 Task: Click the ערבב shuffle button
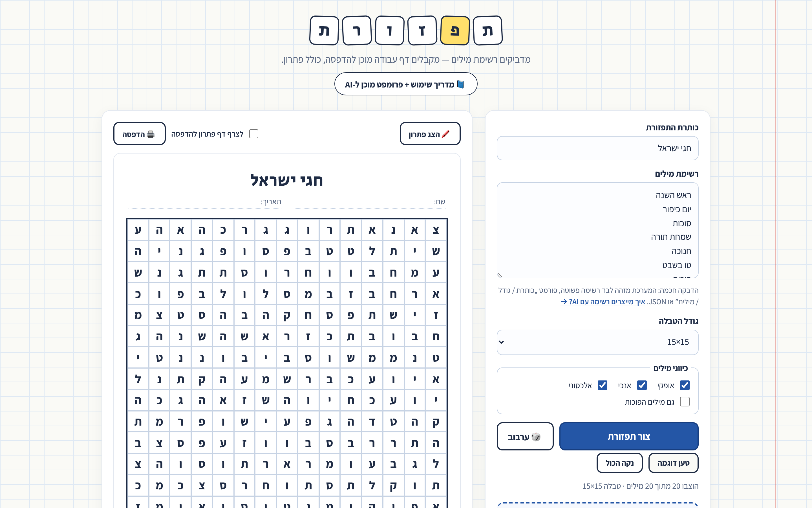point(525,436)
